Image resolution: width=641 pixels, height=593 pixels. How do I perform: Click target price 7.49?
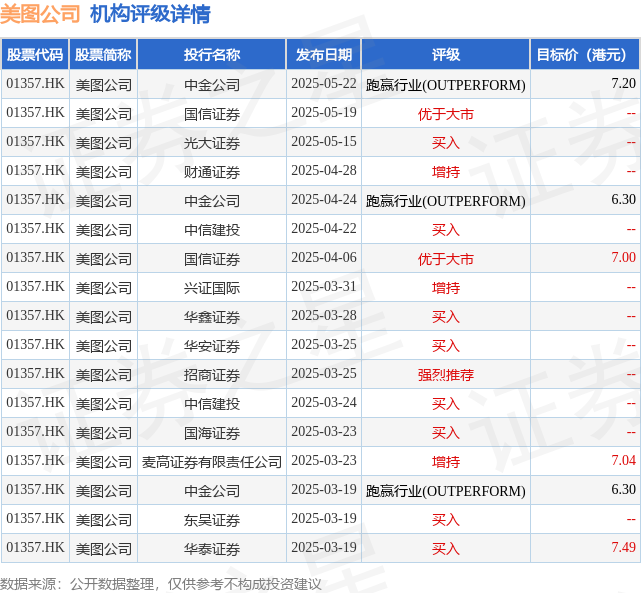click(x=623, y=548)
